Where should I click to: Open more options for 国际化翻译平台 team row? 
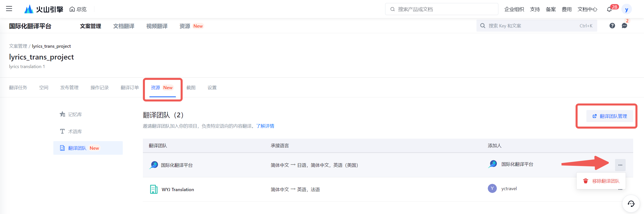click(620, 165)
